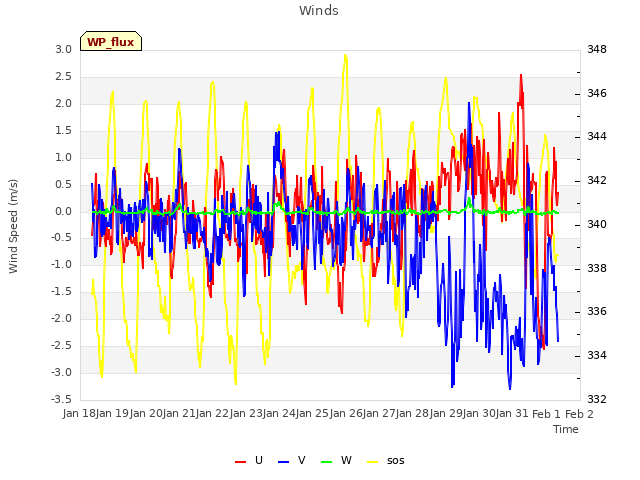Click the 3.0 left axis value
Image resolution: width=640 pixels, height=480 pixels.
tap(64, 50)
